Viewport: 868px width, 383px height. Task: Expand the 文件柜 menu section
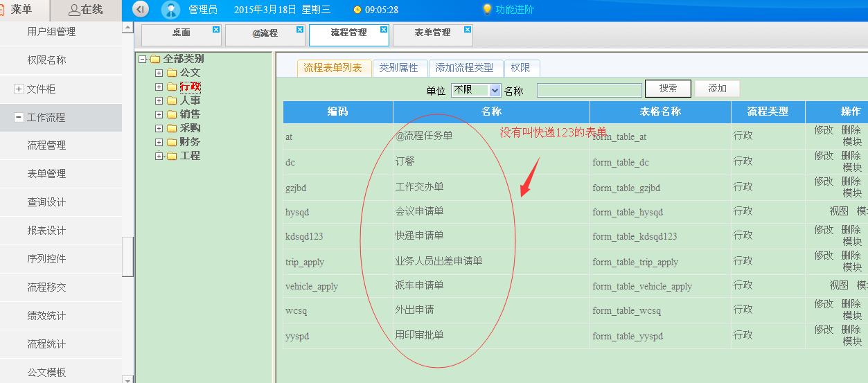[x=19, y=89]
